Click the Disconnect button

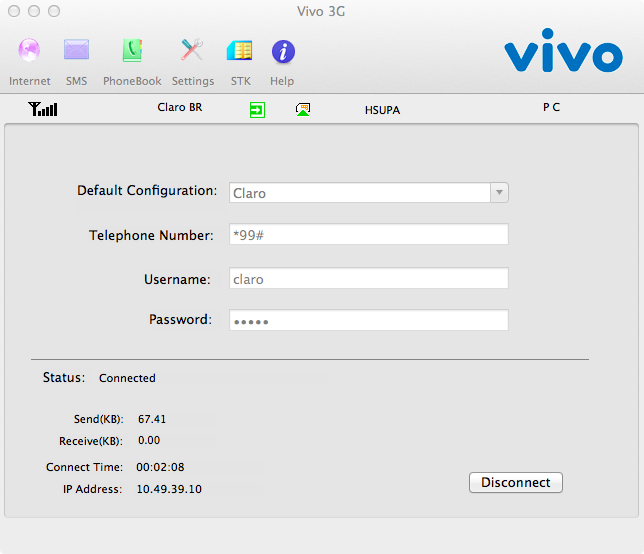(515, 482)
